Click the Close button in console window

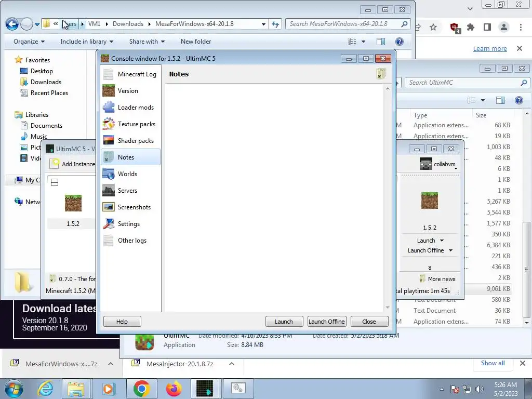pyautogui.click(x=369, y=321)
